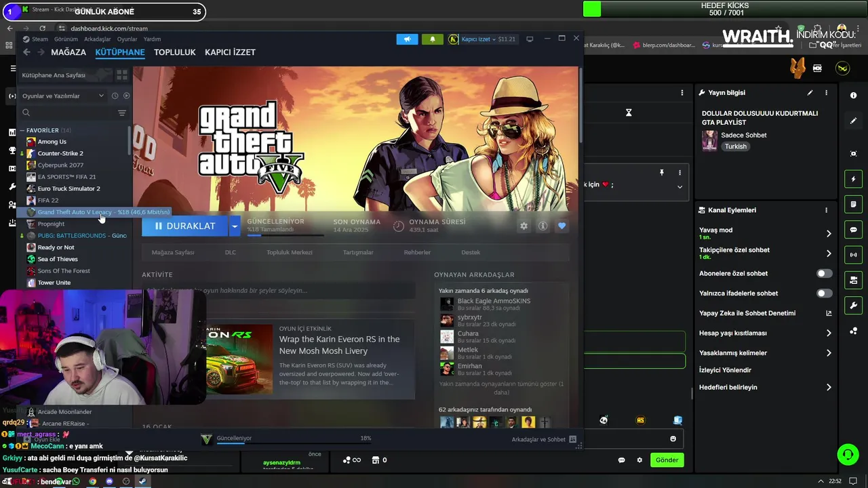
Task: Go to MAĞAZA tab
Action: (68, 52)
